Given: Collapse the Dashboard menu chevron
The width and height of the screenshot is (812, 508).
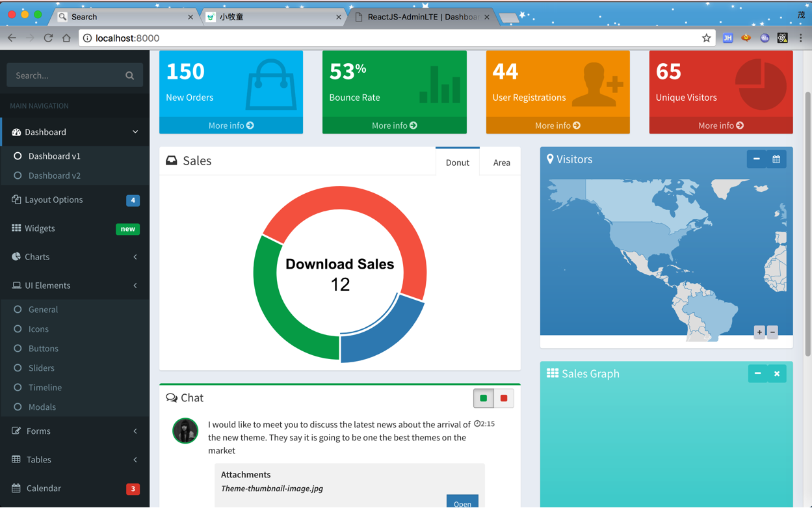Looking at the screenshot, I should pyautogui.click(x=135, y=132).
